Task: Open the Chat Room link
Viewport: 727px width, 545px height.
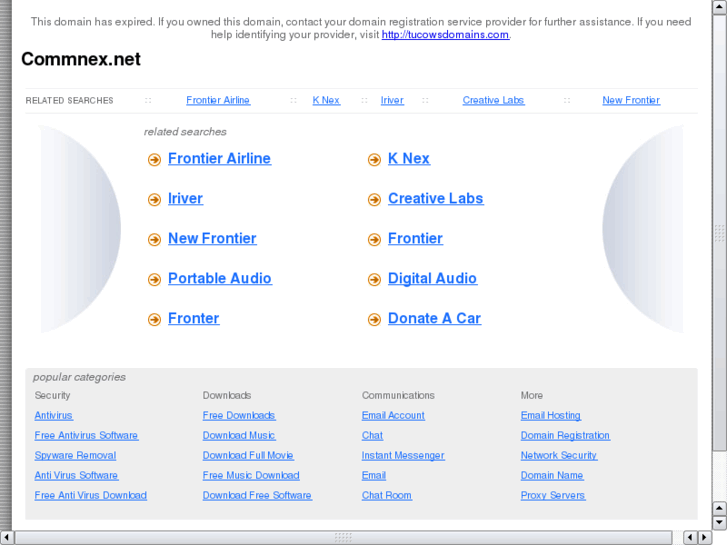Action: pos(387,495)
